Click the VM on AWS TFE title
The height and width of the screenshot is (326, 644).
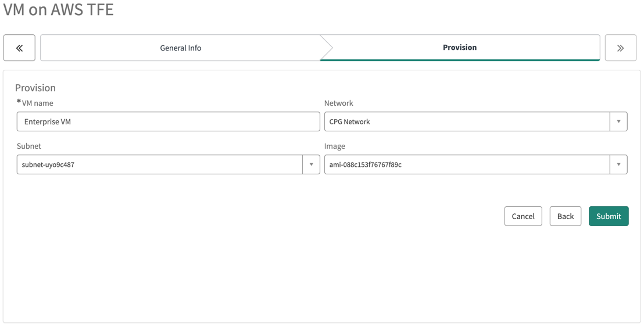coord(58,9)
